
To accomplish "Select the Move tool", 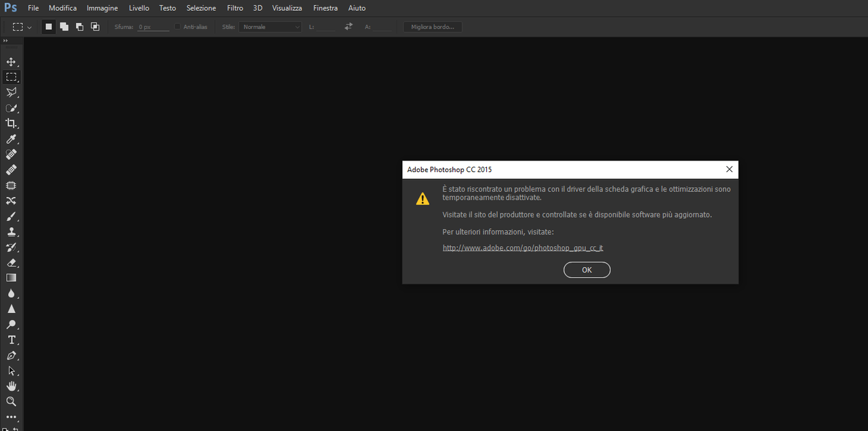I will point(11,62).
